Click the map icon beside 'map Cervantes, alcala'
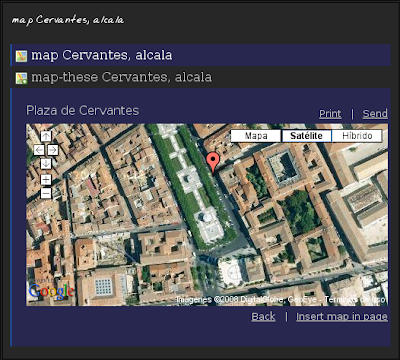The width and height of the screenshot is (400, 360). 21,56
